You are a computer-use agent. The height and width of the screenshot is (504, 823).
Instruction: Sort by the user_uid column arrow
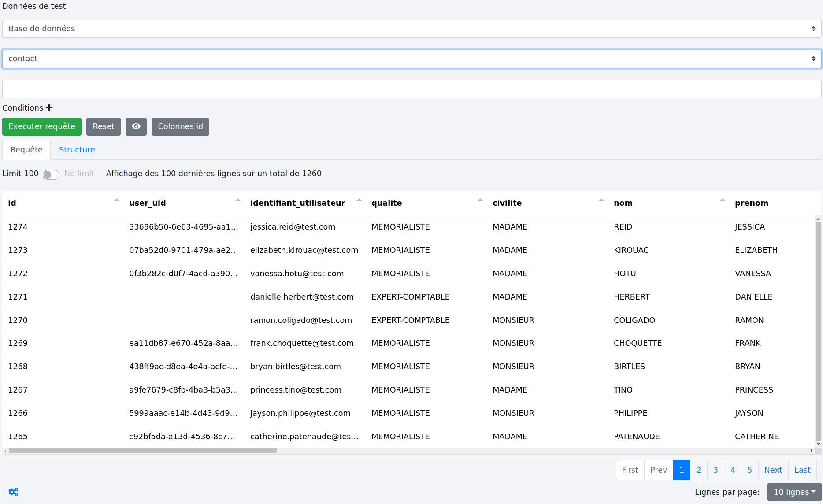point(238,200)
